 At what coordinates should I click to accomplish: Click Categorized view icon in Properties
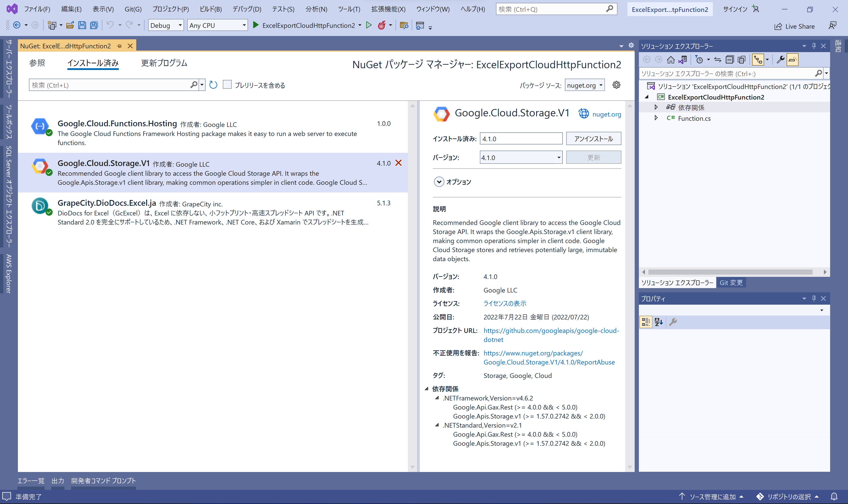coord(646,322)
